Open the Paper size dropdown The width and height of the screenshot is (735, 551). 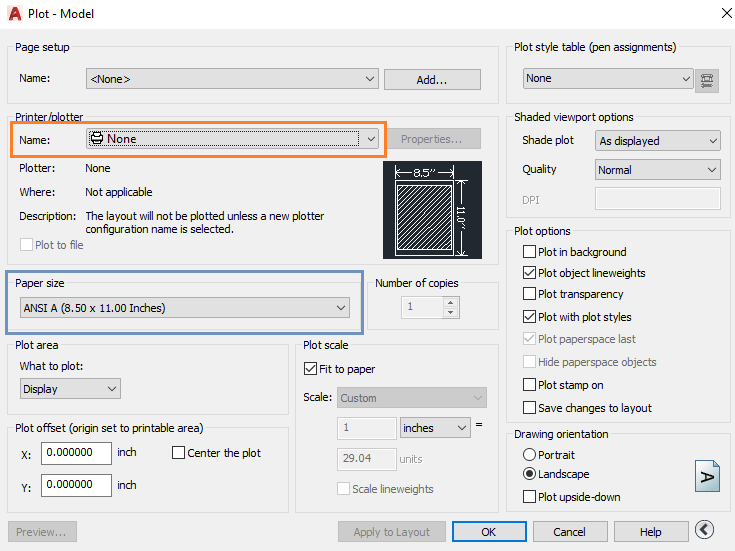[x=185, y=308]
